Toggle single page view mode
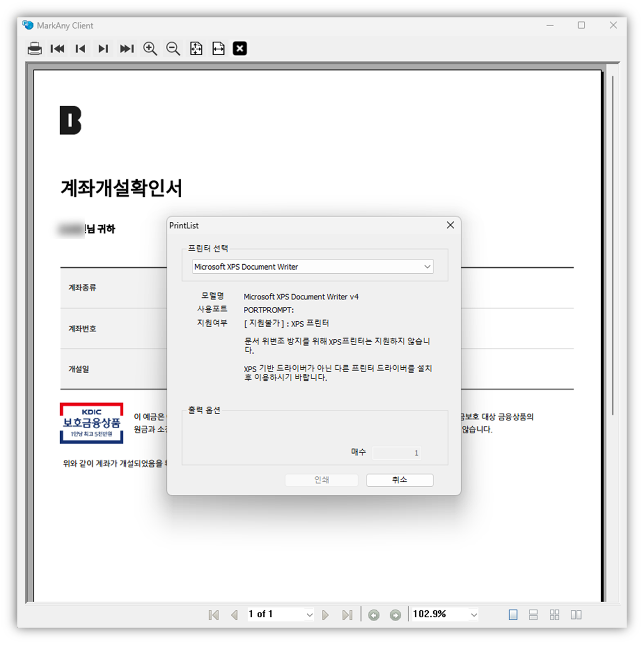 [x=512, y=614]
